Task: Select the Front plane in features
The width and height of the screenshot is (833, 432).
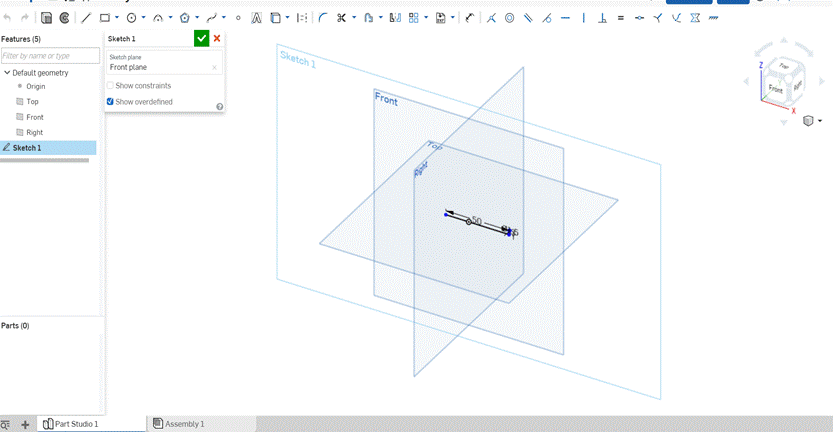Action: 35,117
